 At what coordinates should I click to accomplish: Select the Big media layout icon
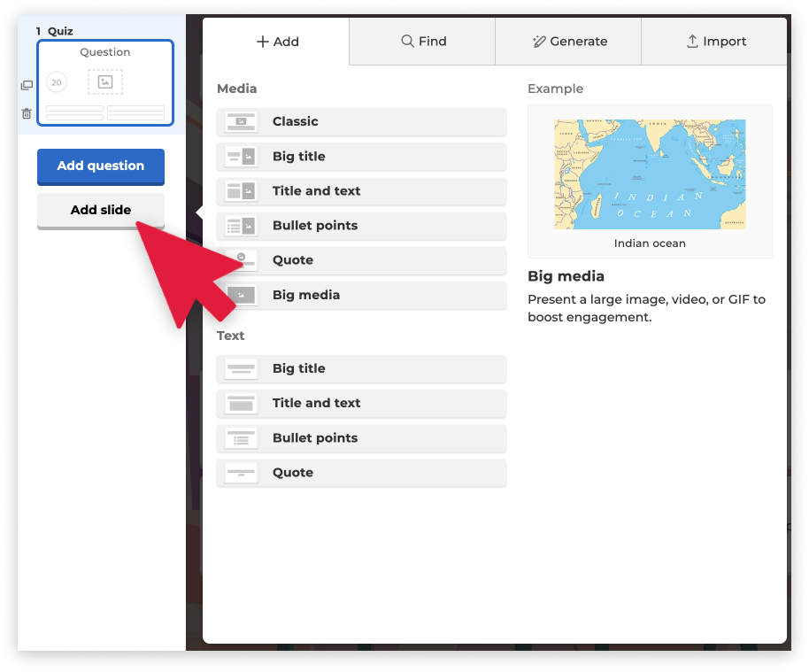[241, 294]
